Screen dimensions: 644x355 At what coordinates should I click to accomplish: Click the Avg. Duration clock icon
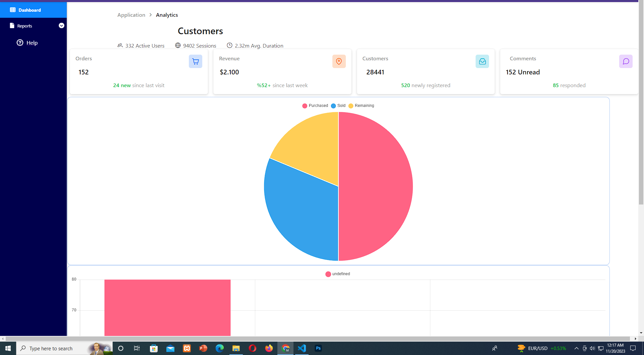coord(229,45)
